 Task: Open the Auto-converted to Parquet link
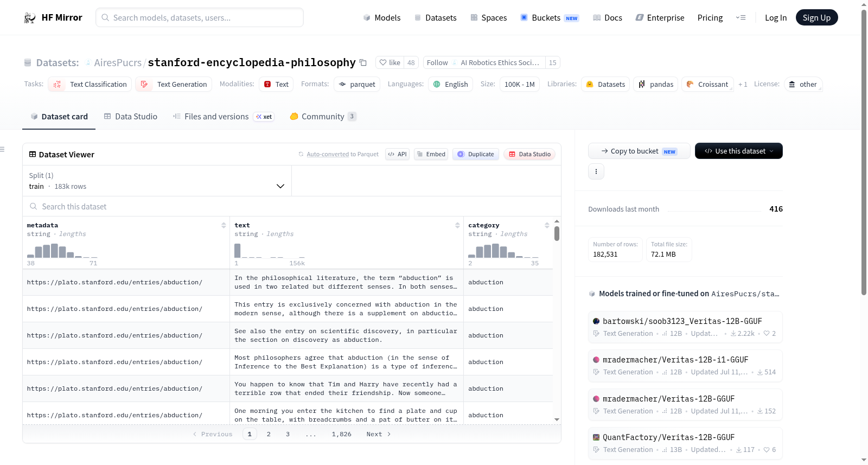(328, 154)
